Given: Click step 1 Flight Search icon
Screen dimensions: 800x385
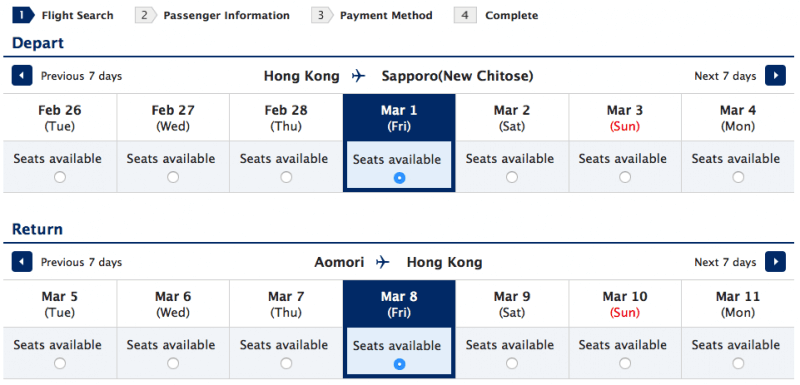Looking at the screenshot, I should [23, 15].
